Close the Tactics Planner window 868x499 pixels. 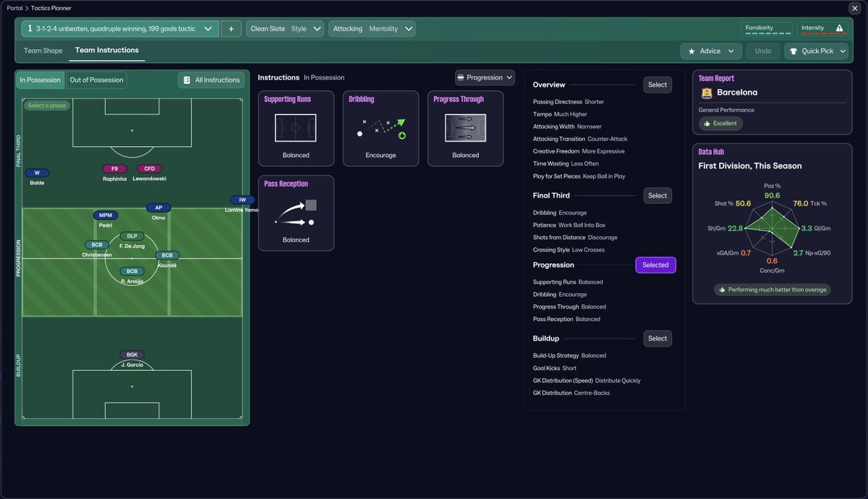pyautogui.click(x=854, y=8)
